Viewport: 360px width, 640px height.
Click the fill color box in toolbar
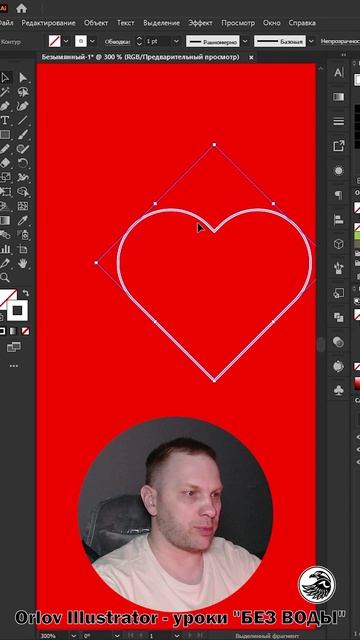(x=7, y=298)
